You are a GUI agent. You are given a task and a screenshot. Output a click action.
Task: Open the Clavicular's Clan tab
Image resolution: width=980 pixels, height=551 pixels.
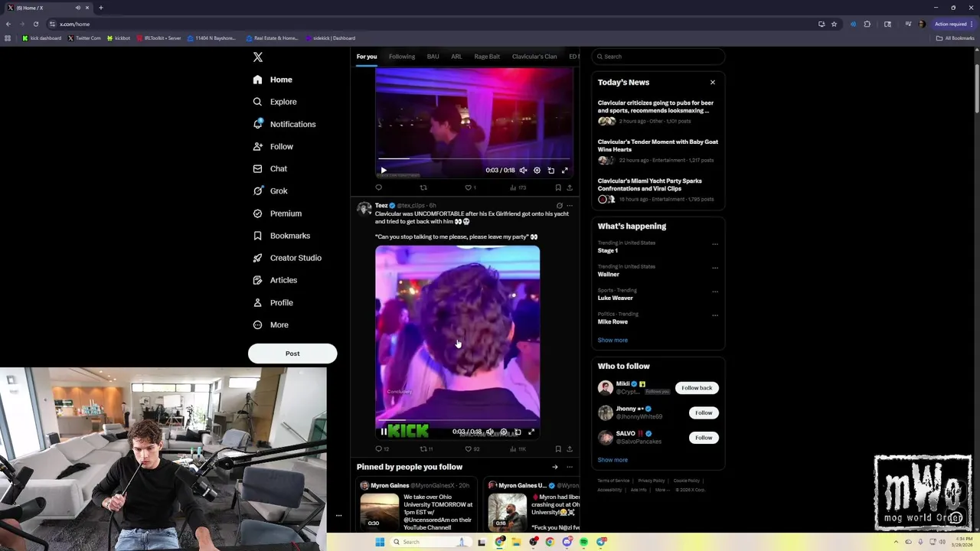click(x=534, y=57)
